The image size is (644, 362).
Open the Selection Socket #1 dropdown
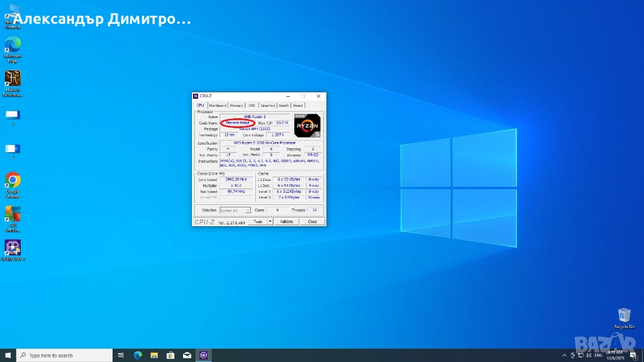235,210
